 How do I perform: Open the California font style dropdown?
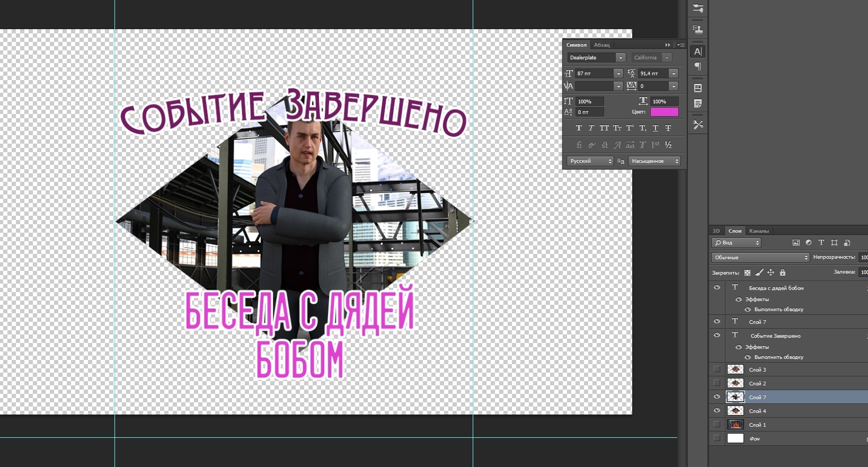(x=667, y=58)
